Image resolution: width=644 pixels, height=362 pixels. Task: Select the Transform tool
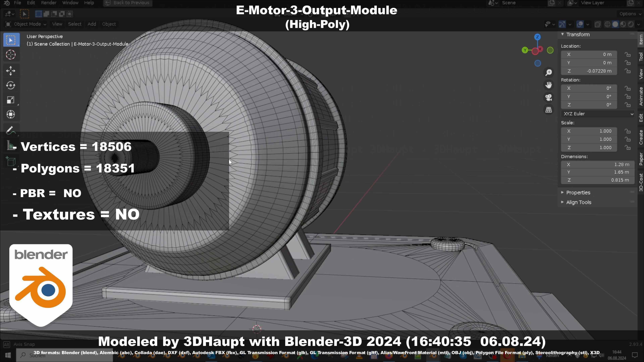tap(11, 114)
